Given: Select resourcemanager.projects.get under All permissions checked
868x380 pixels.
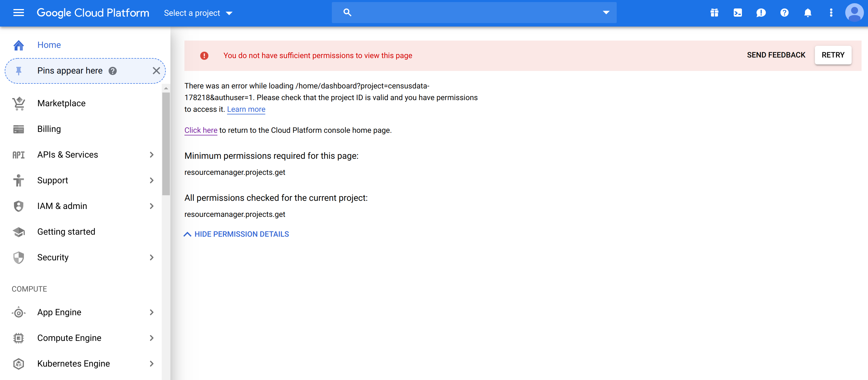Looking at the screenshot, I should click(235, 214).
